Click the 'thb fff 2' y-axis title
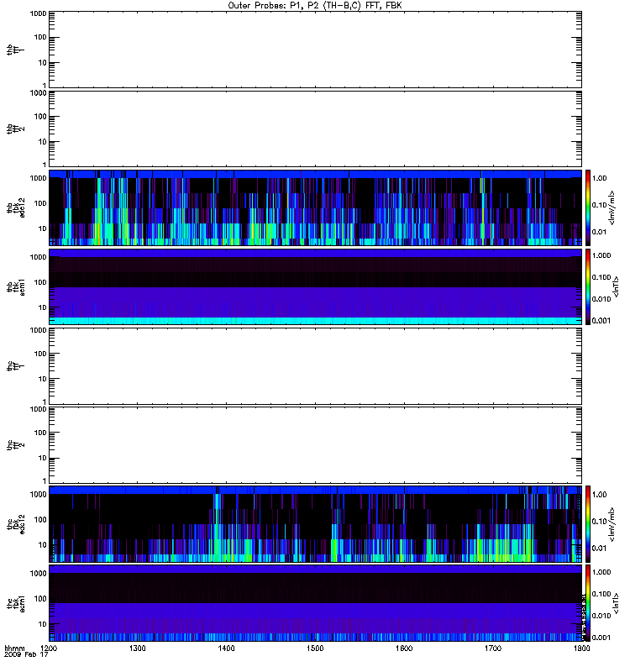 [15, 129]
